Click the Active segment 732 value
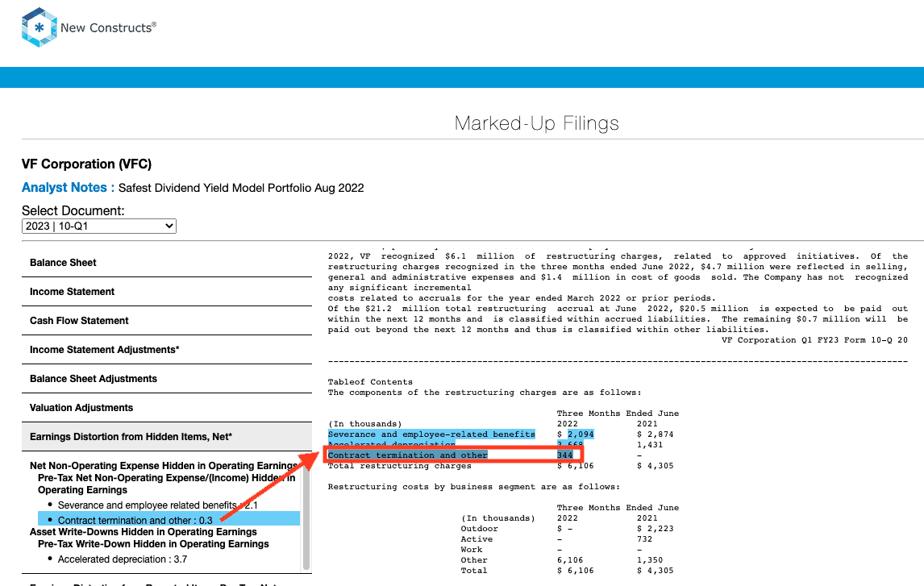Viewport: 924px width, 586px height. (x=645, y=539)
